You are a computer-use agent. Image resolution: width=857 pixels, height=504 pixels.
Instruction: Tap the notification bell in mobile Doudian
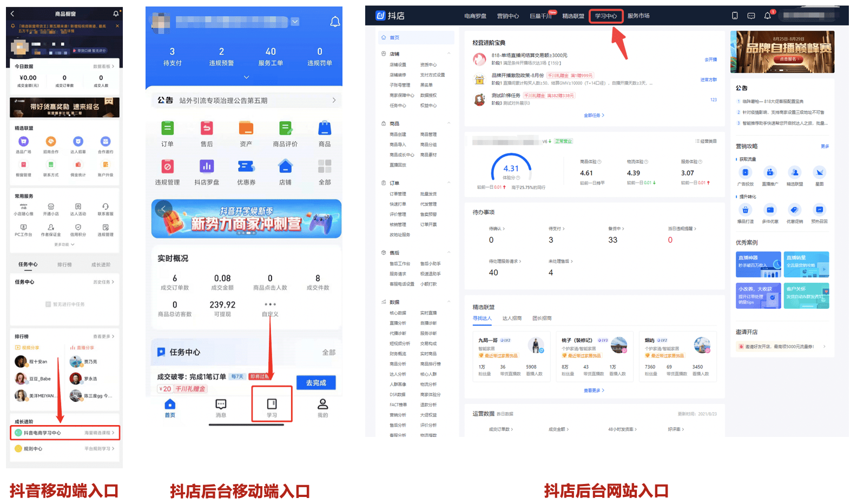[x=335, y=22]
